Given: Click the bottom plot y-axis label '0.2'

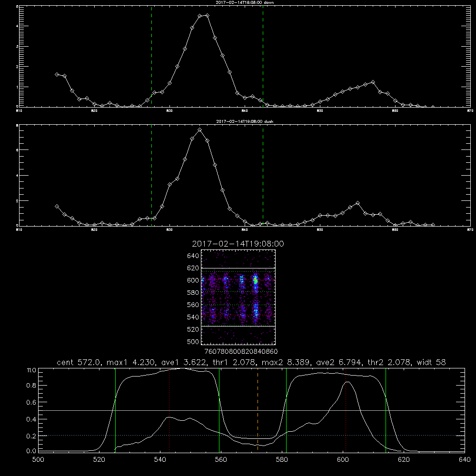Looking at the screenshot, I should 31,436.
